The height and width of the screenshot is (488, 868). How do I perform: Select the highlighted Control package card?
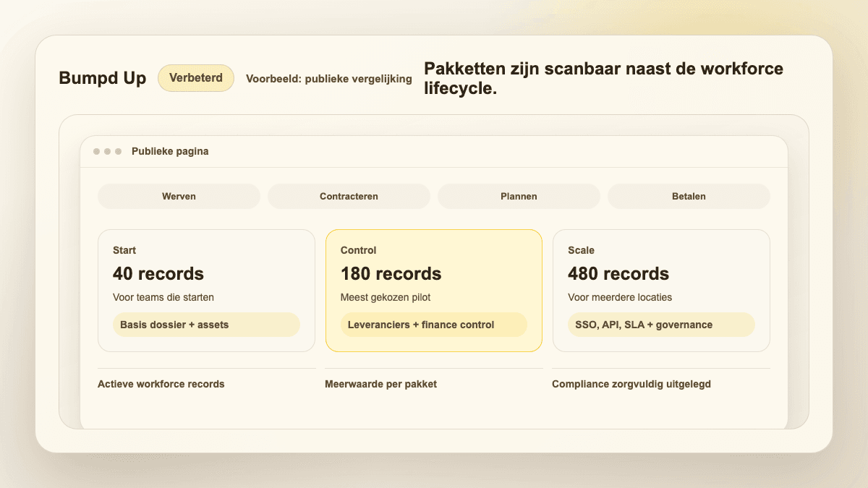tap(434, 291)
